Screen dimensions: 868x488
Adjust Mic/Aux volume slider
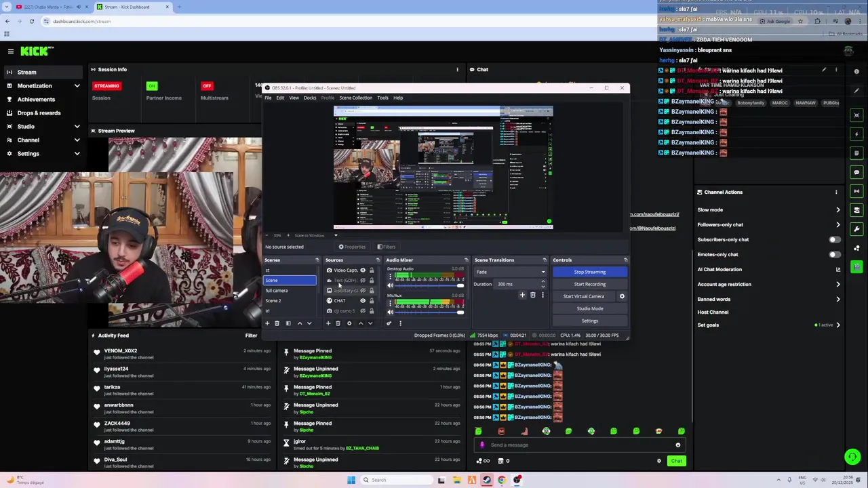coord(430,312)
